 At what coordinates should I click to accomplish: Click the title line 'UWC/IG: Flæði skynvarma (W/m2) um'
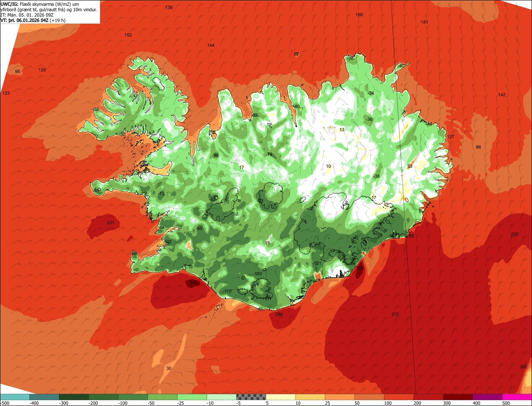39,4
